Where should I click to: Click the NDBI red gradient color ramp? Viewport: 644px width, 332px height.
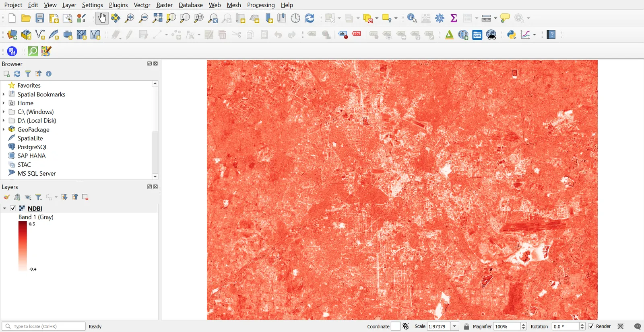[x=23, y=246]
